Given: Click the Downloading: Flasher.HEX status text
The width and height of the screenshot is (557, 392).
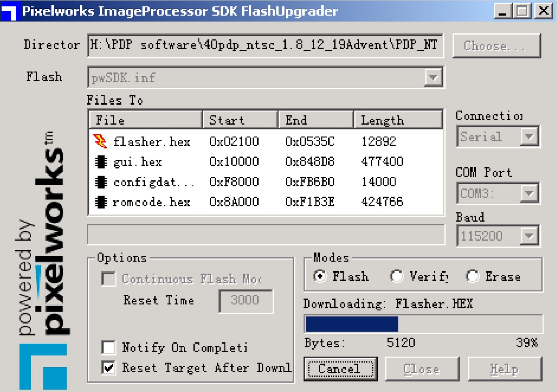Looking at the screenshot, I should pyautogui.click(x=388, y=304).
